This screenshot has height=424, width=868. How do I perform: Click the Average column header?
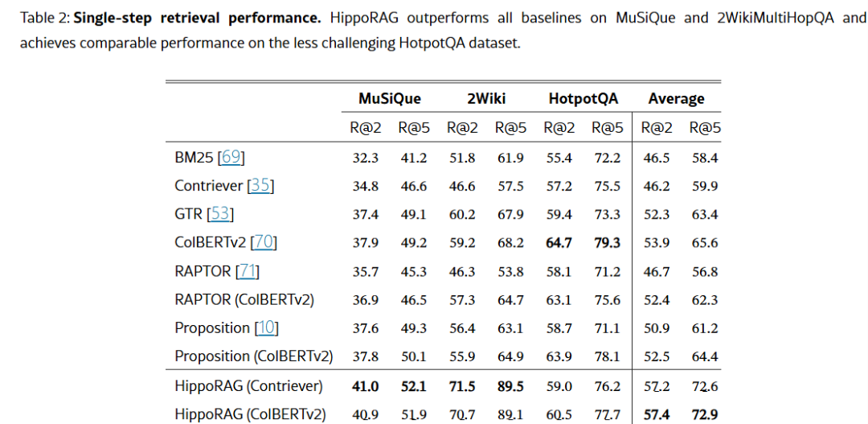[x=676, y=99]
